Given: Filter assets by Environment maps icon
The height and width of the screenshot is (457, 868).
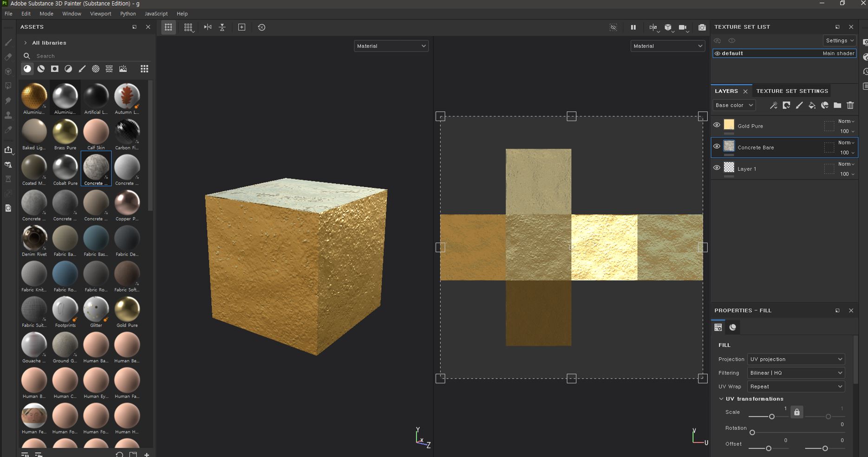Looking at the screenshot, I should click(x=123, y=69).
